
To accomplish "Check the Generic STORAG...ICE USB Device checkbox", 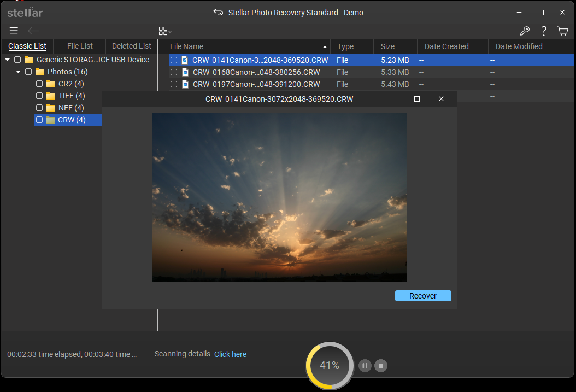I will click(x=17, y=60).
